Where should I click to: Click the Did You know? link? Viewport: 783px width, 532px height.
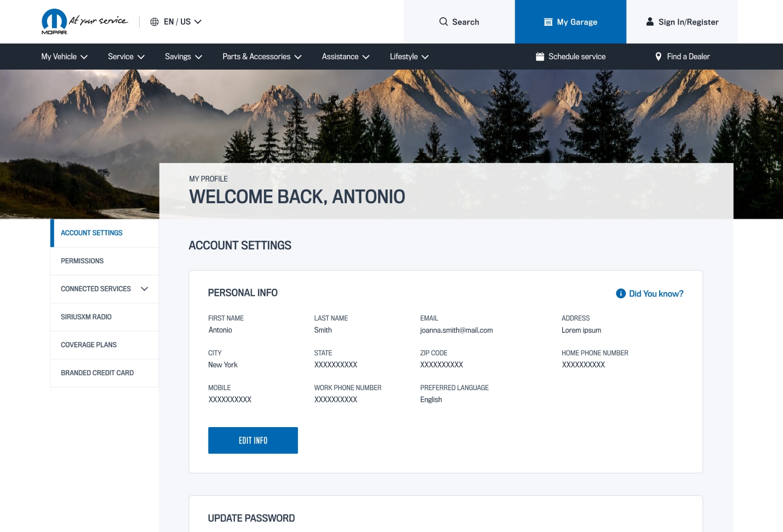click(656, 294)
